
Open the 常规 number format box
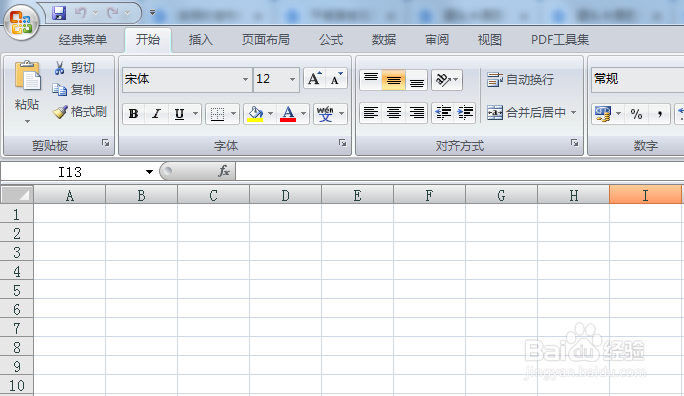(638, 79)
